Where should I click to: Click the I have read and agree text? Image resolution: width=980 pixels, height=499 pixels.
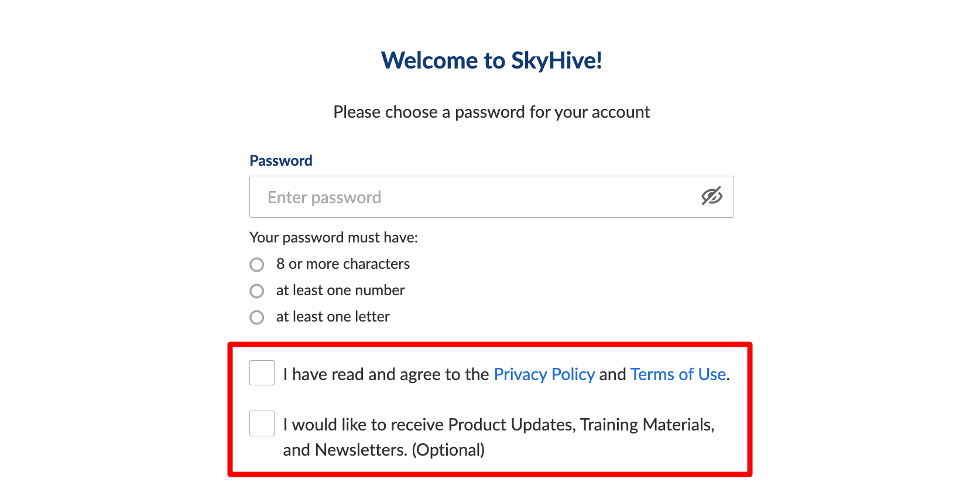click(x=386, y=374)
